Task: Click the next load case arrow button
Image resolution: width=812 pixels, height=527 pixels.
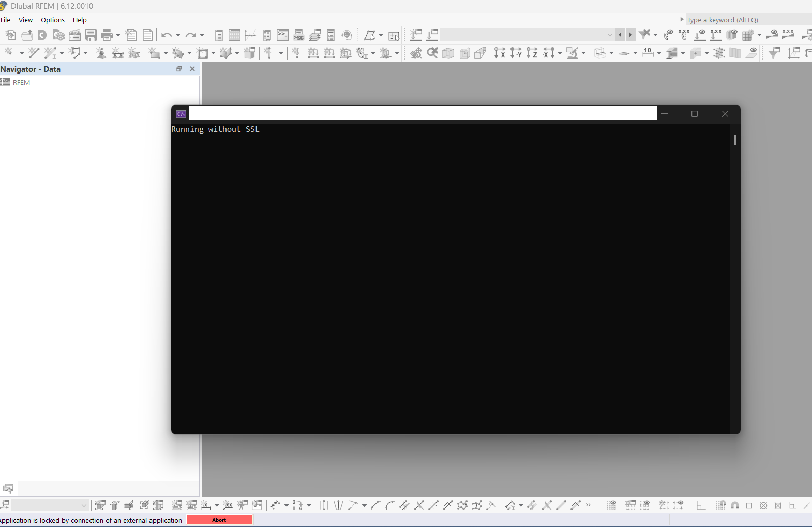Action: 630,35
